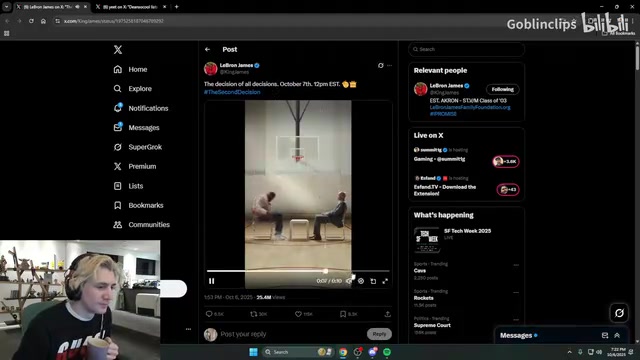
Task: Open more options next to Cavs trend
Action: point(516,265)
